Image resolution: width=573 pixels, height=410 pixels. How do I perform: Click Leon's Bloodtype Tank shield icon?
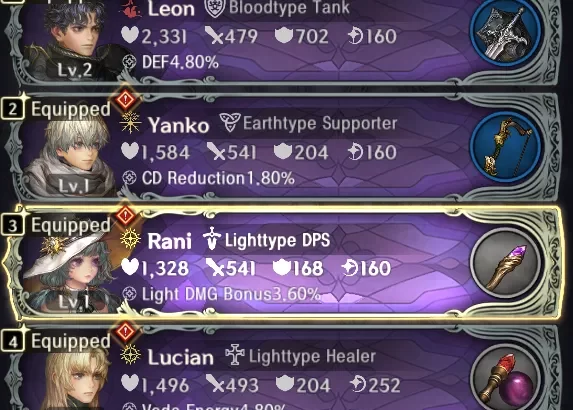click(215, 8)
